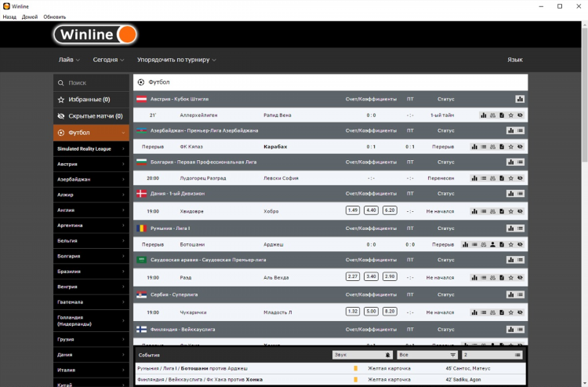Screen dimensions: 588x387
Task: Open statistics for Сербия - Суперлига header
Action: pyautogui.click(x=510, y=294)
